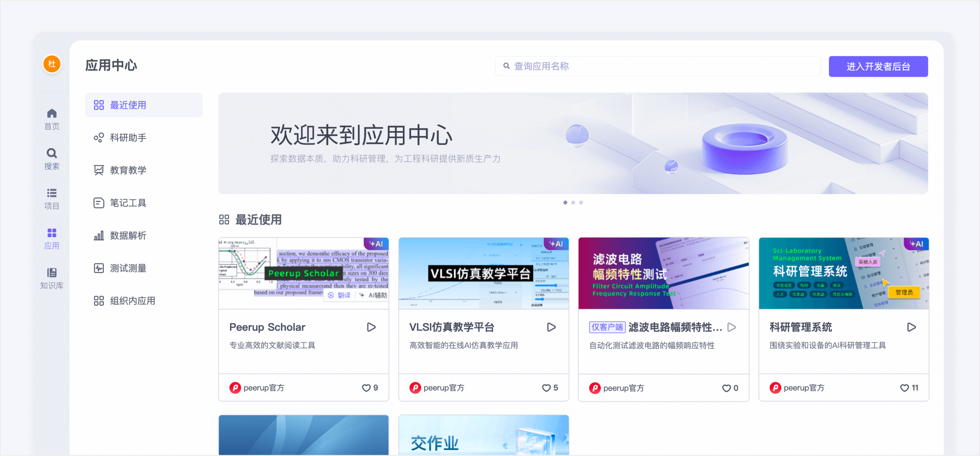Viewport: 980px width, 456px height.
Task: Click the 杜 user avatar
Action: coord(52,64)
